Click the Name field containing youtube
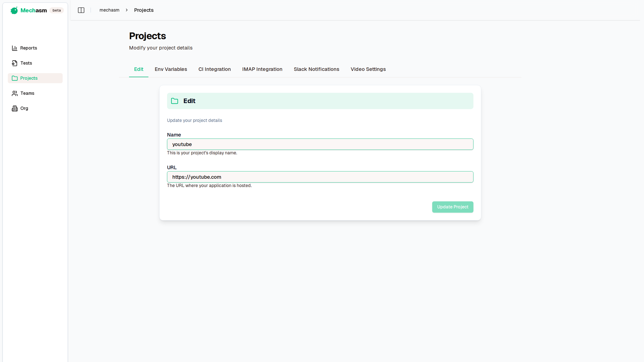 point(320,144)
